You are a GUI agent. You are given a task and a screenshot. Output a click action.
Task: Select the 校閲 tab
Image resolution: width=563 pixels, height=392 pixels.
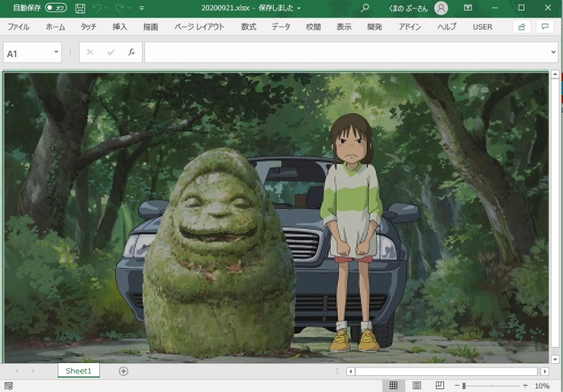[x=313, y=27]
